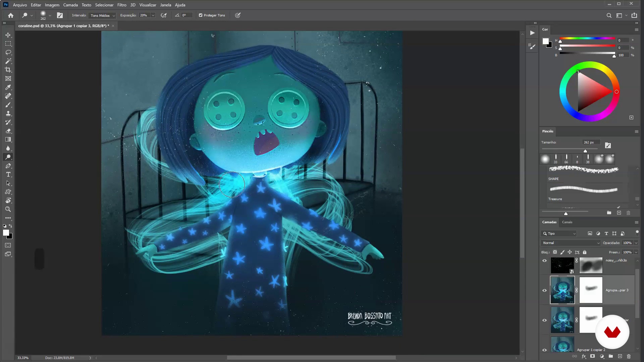
Task: Open the Filtro menu
Action: click(122, 5)
